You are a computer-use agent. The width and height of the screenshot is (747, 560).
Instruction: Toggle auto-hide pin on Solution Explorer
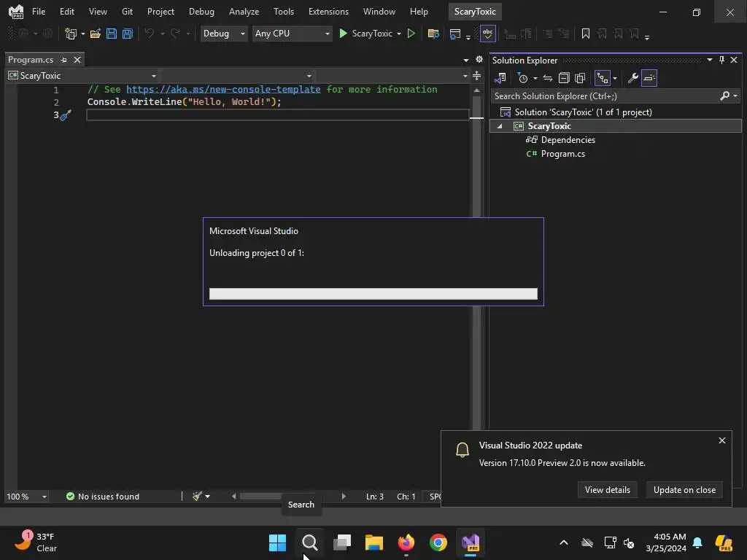(721, 60)
